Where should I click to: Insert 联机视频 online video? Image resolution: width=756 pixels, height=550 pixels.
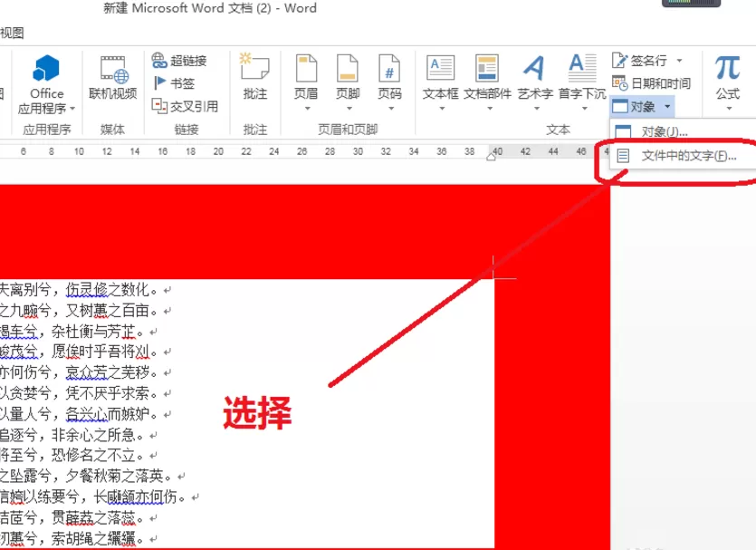coord(113,77)
